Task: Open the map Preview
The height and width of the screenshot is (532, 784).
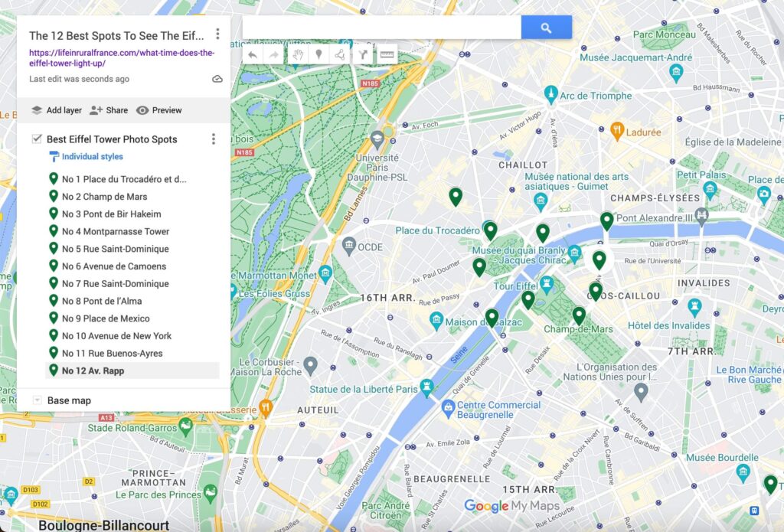Action: 159,110
